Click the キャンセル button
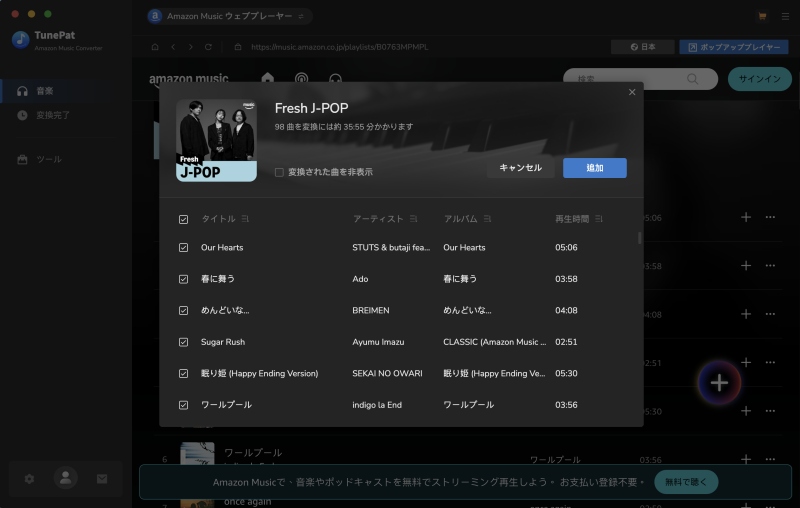The image size is (800, 508). pyautogui.click(x=520, y=168)
